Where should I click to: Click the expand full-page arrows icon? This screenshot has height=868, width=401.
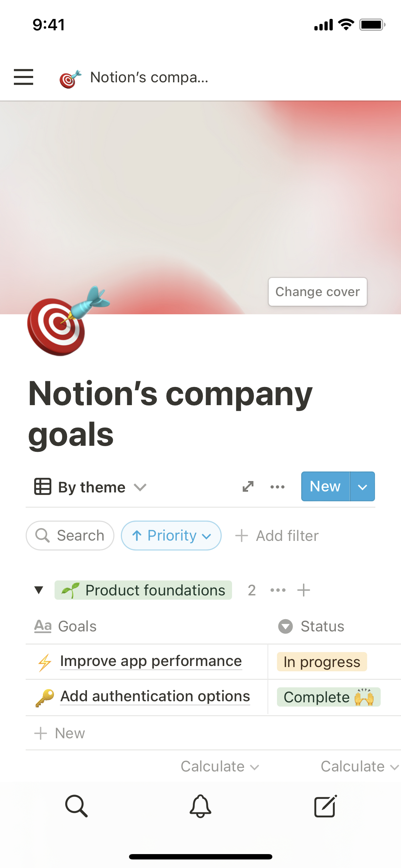[x=248, y=486]
